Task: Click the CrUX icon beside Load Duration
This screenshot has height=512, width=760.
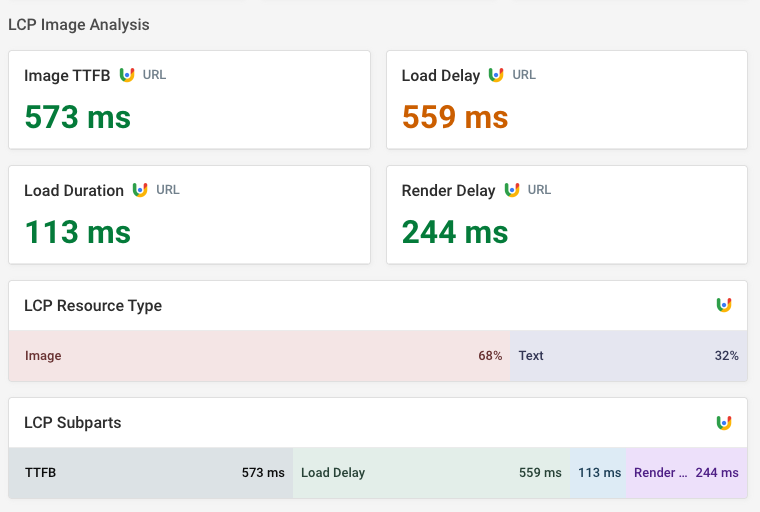Action: pyautogui.click(x=140, y=190)
